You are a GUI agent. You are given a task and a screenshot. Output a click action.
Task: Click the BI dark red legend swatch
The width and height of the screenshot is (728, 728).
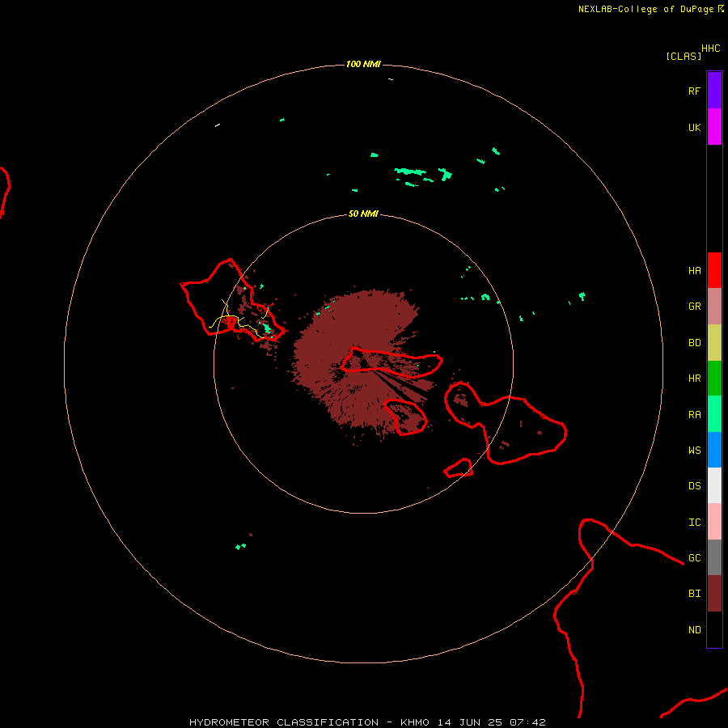(x=714, y=594)
